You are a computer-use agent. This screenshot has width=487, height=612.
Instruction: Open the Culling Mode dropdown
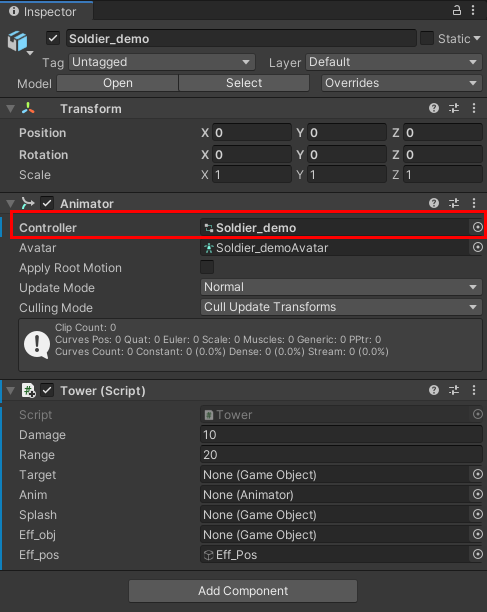point(341,307)
